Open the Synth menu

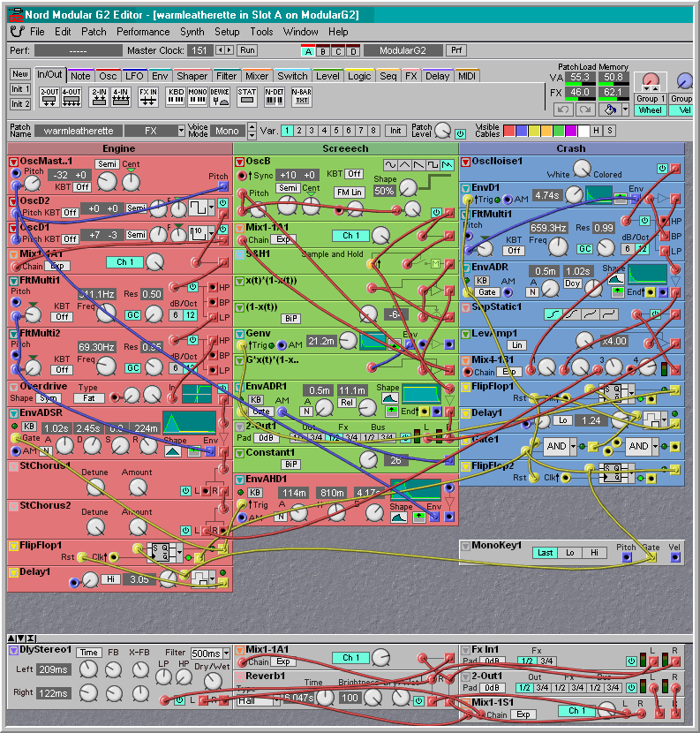click(192, 32)
